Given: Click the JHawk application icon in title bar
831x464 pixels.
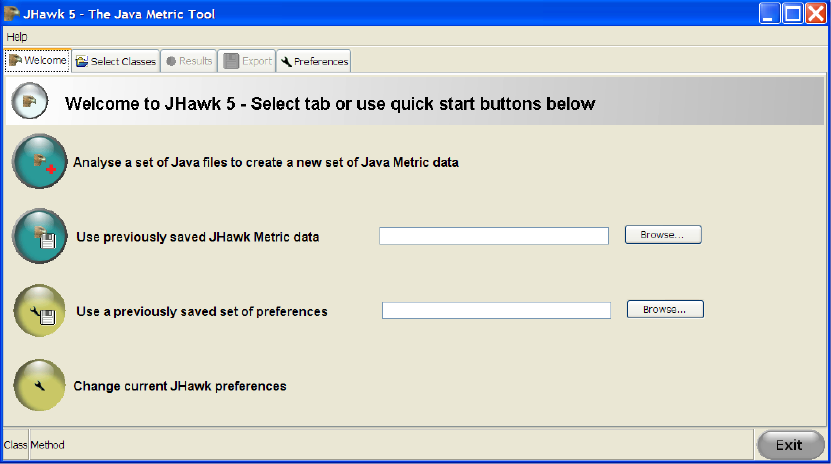Looking at the screenshot, I should pos(12,14).
